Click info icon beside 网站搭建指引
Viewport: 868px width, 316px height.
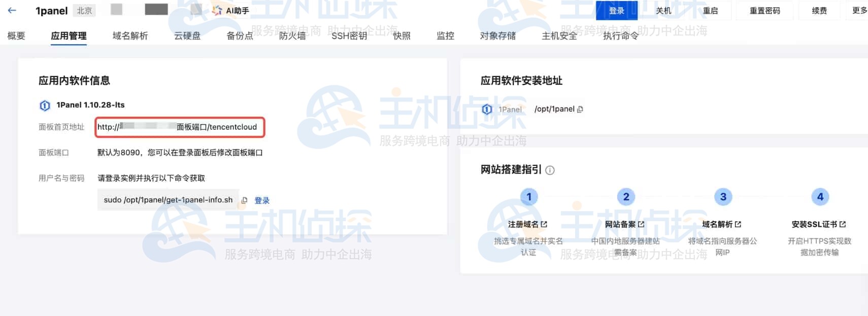tap(550, 170)
